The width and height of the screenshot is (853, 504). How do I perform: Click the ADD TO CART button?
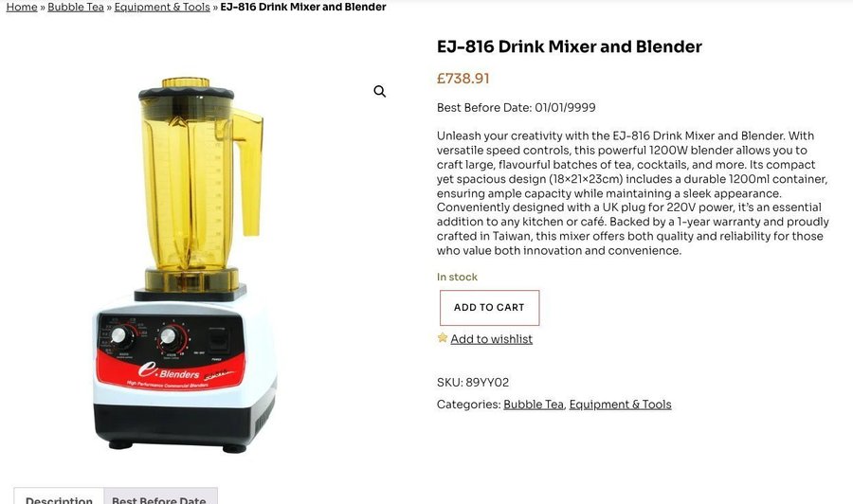489,308
